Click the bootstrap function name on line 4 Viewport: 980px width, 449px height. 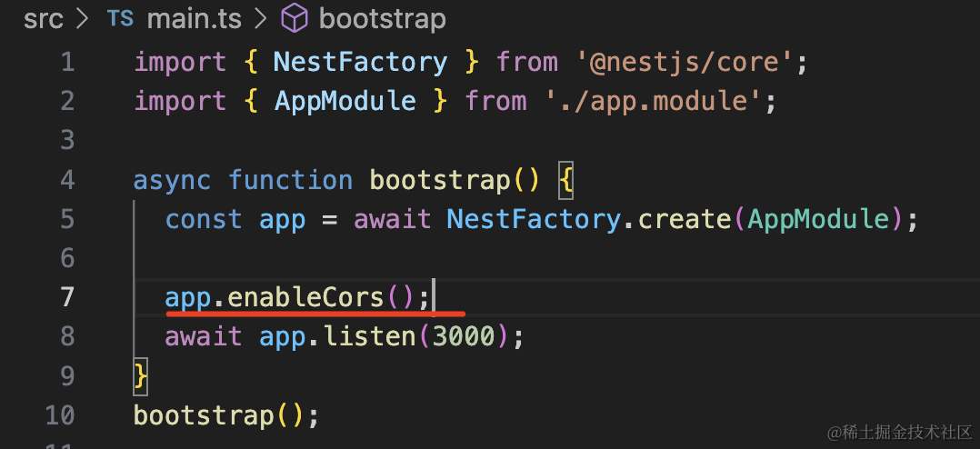439,180
